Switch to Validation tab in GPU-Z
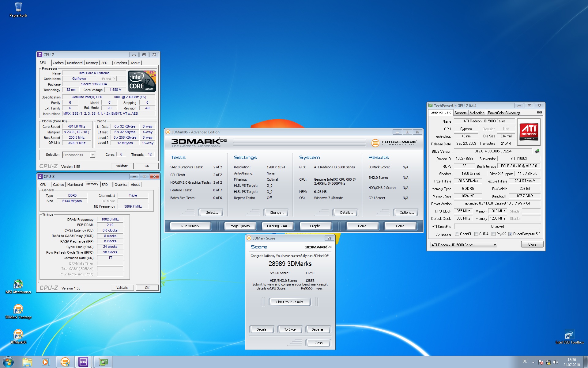This screenshot has height=368, width=588. (x=477, y=113)
